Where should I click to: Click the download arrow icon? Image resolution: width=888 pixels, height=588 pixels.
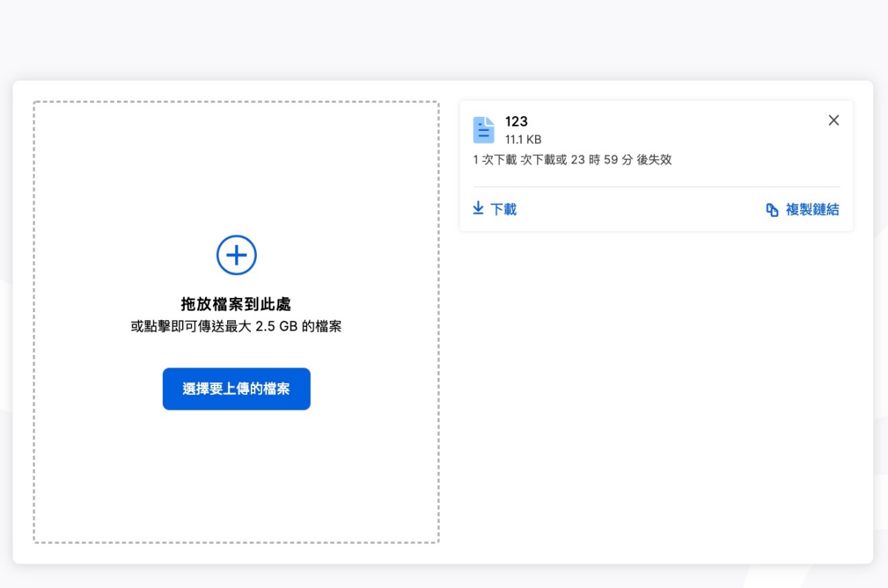click(478, 208)
